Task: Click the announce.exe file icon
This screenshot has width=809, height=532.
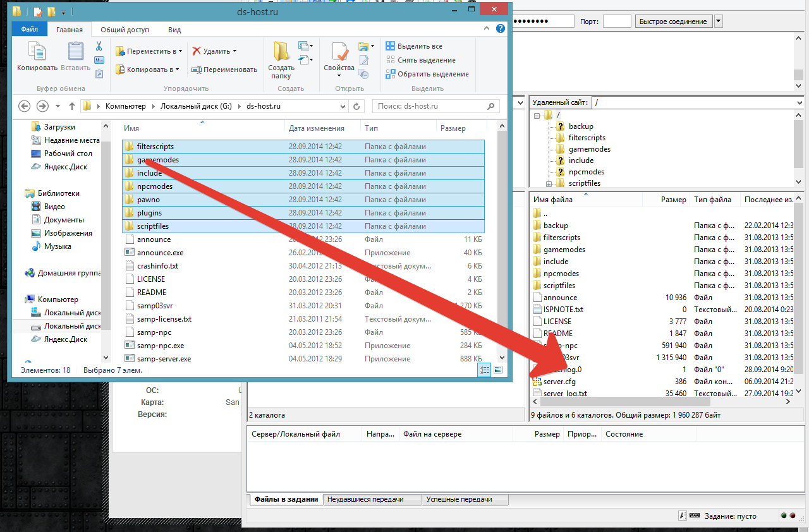Action: click(x=130, y=253)
